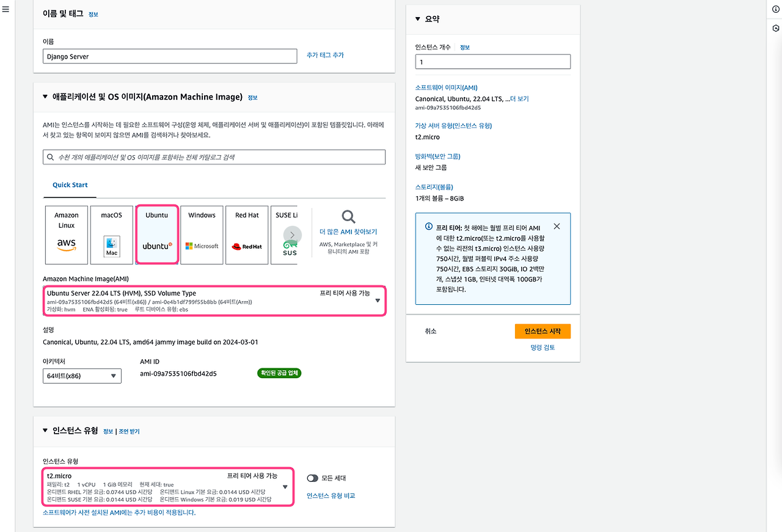The height and width of the screenshot is (532, 782).
Task: Click the verified provider green badge
Action: [x=279, y=373]
